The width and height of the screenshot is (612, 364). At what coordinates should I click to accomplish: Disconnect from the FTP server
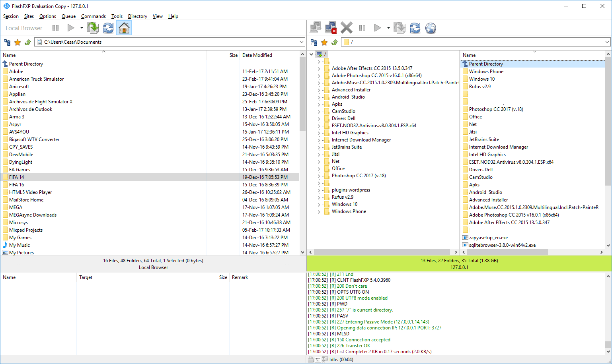click(x=331, y=27)
